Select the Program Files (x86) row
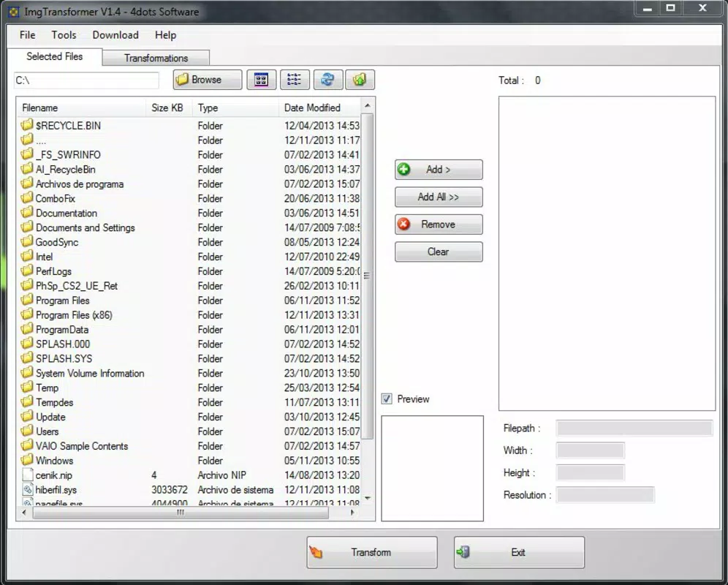The height and width of the screenshot is (585, 728). 189,315
